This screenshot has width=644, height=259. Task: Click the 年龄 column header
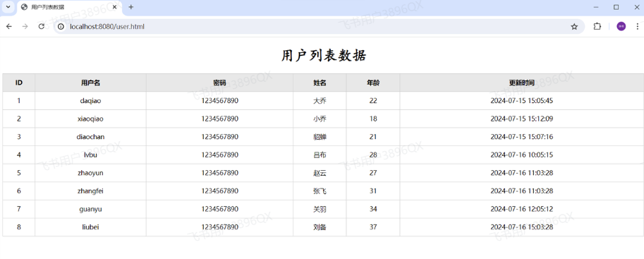tap(373, 83)
